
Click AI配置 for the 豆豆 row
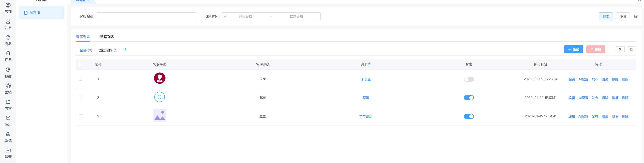[x=583, y=116]
